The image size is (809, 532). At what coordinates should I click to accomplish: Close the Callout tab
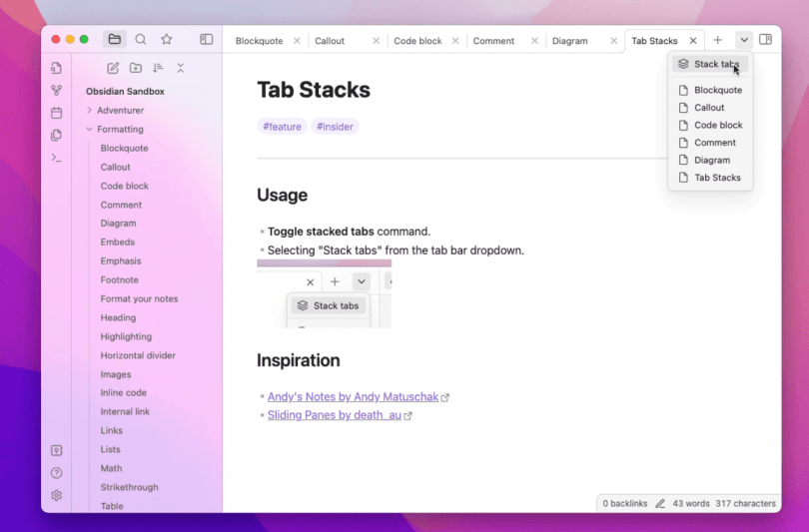click(x=377, y=41)
